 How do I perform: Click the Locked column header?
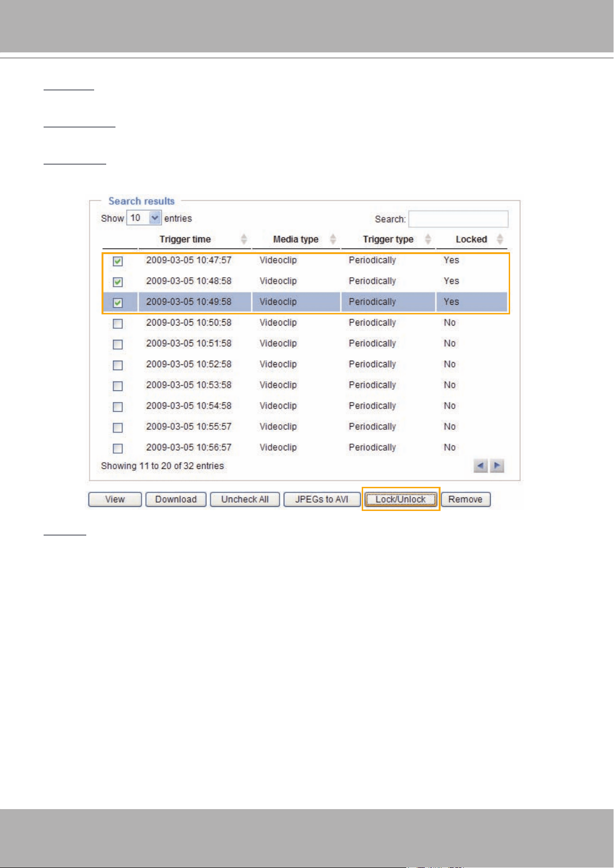(471, 239)
